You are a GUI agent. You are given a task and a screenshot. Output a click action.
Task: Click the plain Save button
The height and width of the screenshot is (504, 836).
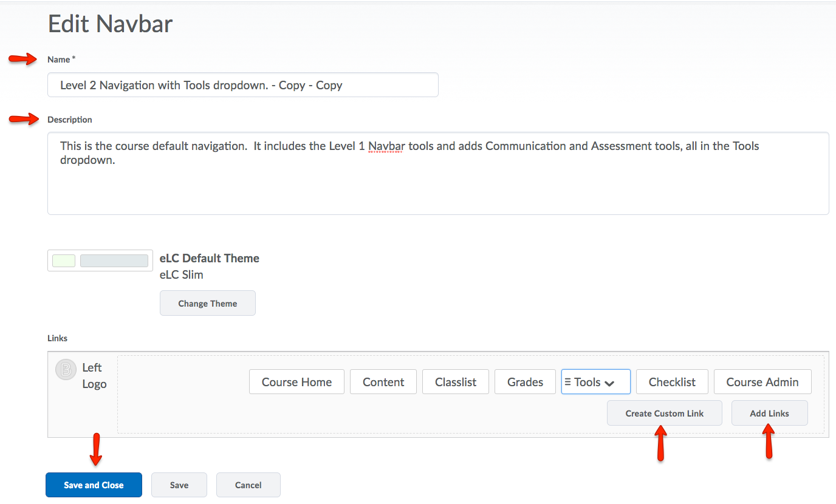click(179, 485)
